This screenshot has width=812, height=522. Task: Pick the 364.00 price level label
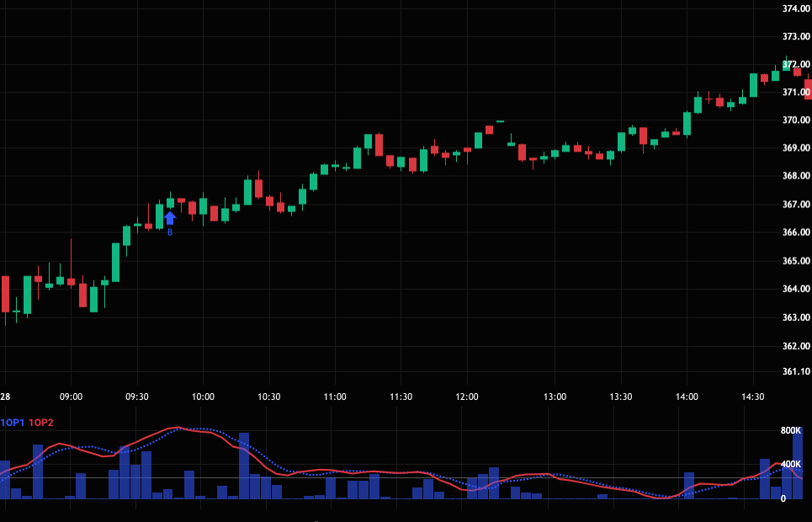[x=796, y=289]
